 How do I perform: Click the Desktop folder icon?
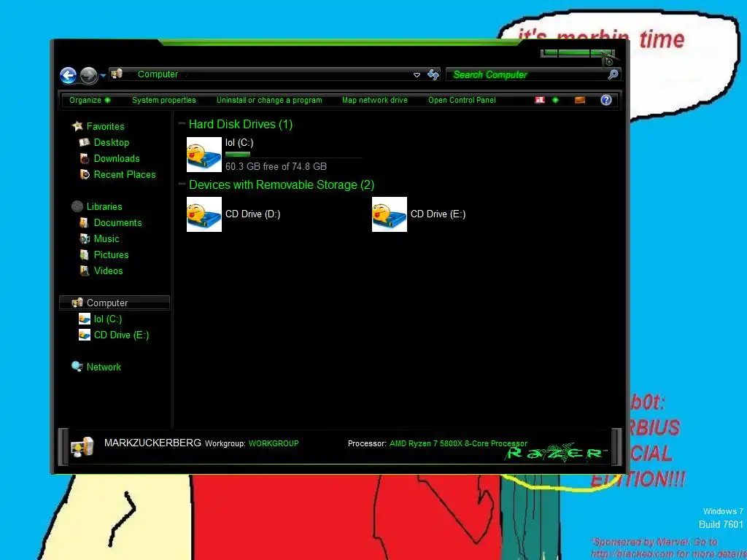[85, 142]
